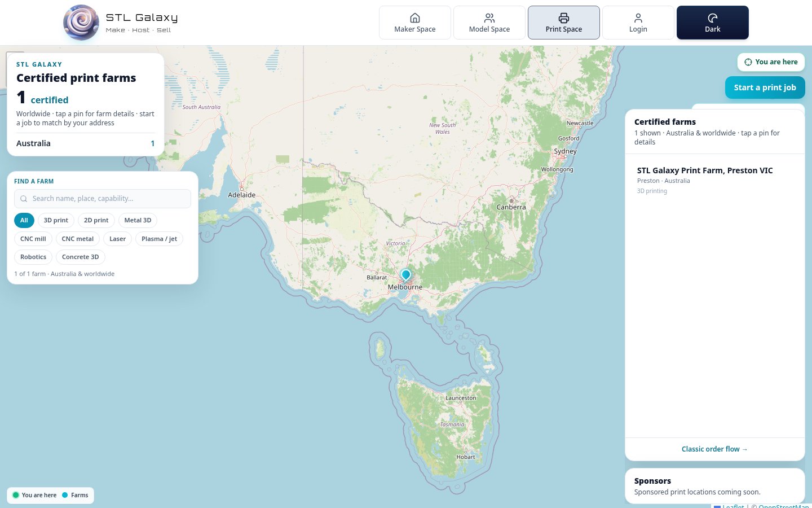Click the green You are here legend dot
812x508 pixels.
16,495
